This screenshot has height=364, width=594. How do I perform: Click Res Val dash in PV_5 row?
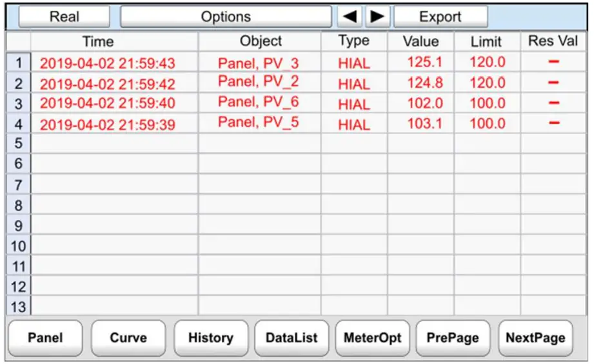(x=554, y=122)
